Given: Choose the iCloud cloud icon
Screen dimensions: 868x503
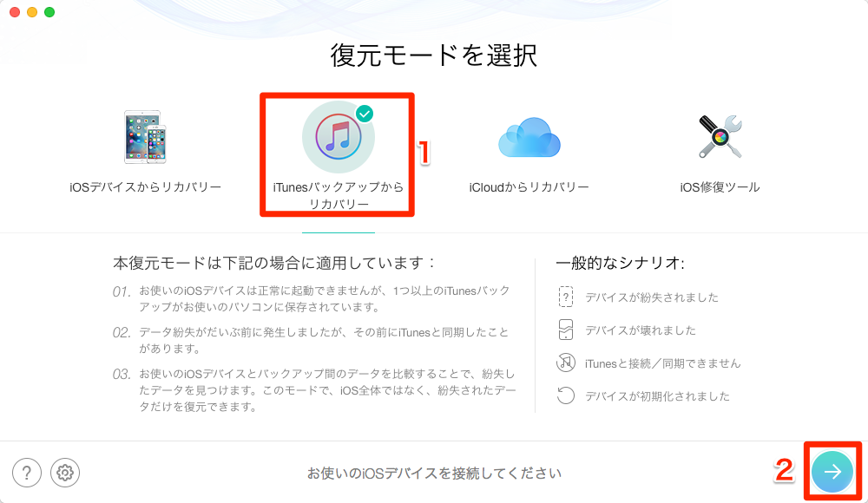Looking at the screenshot, I should (529, 137).
